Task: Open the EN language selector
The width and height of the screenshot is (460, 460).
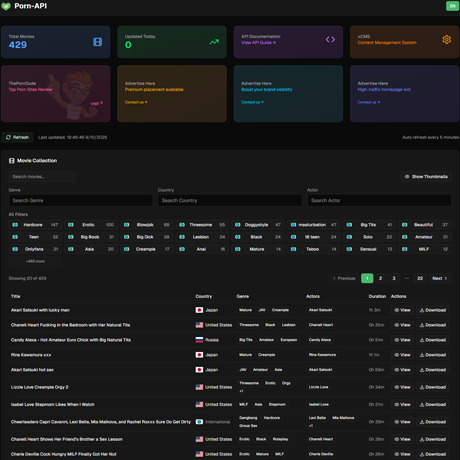Action: point(452,6)
